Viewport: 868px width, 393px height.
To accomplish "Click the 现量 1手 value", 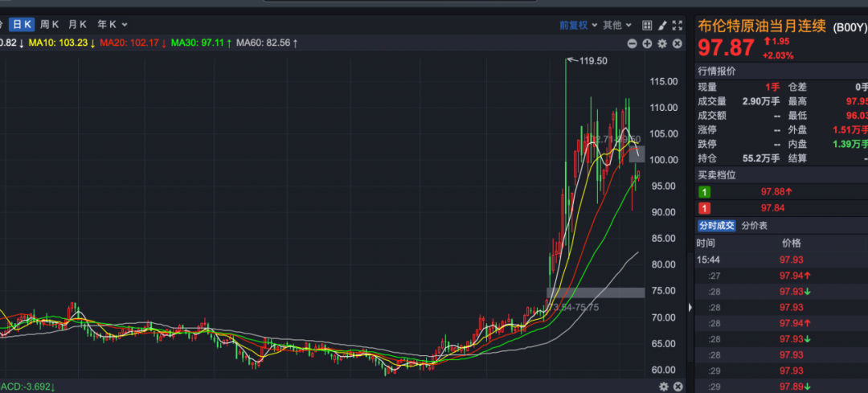I will (773, 87).
